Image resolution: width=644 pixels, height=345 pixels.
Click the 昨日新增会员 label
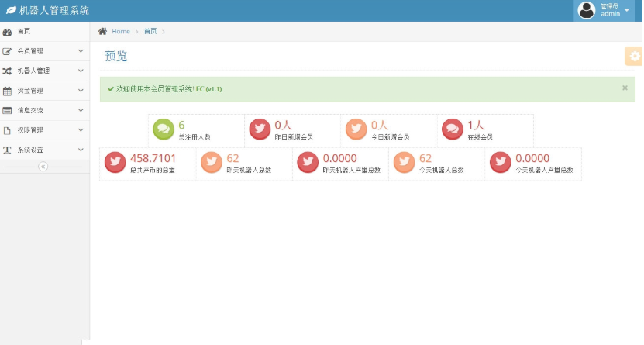(294, 137)
